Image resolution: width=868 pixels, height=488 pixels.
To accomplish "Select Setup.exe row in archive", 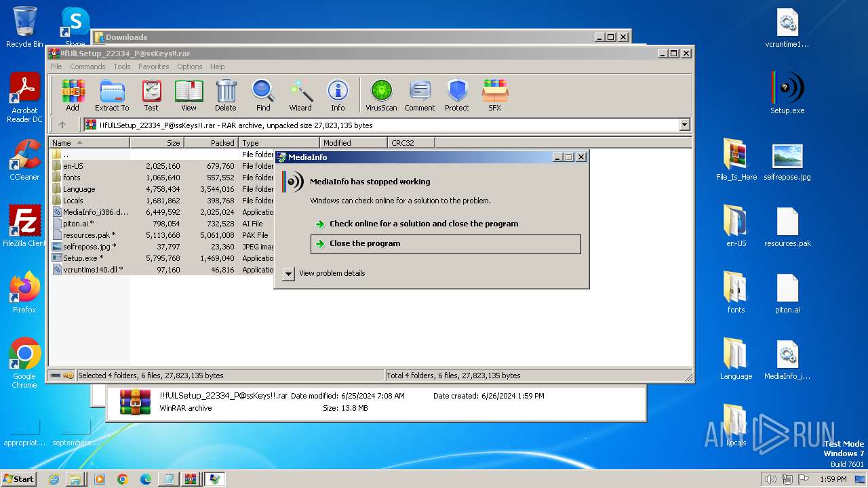I will pos(162,258).
